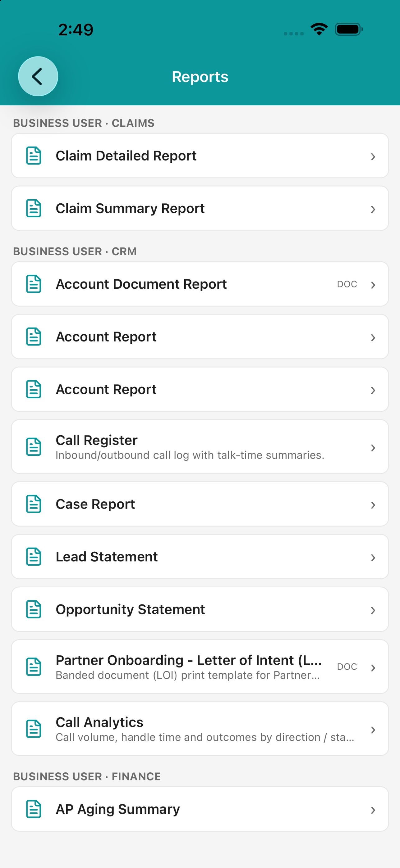The height and width of the screenshot is (868, 400).
Task: Select the "Partner Onboarding - Letter of Intent" title
Action: 189,660
